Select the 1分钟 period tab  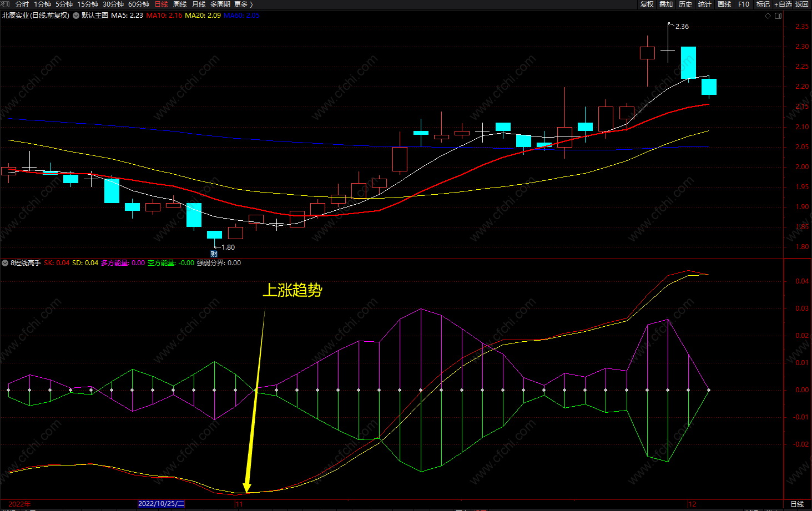click(43, 4)
